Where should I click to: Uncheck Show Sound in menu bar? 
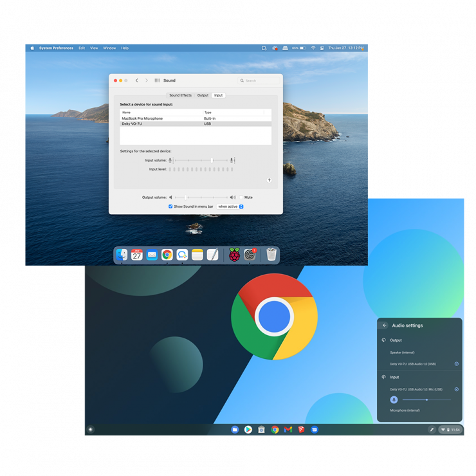(170, 206)
